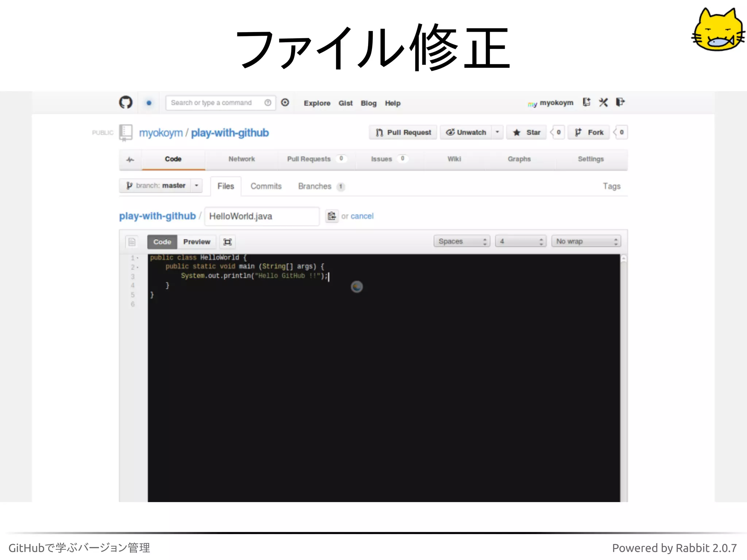Screen dimensions: 747x560
Task: Click the HelloWorld.java filename field
Action: pos(262,216)
